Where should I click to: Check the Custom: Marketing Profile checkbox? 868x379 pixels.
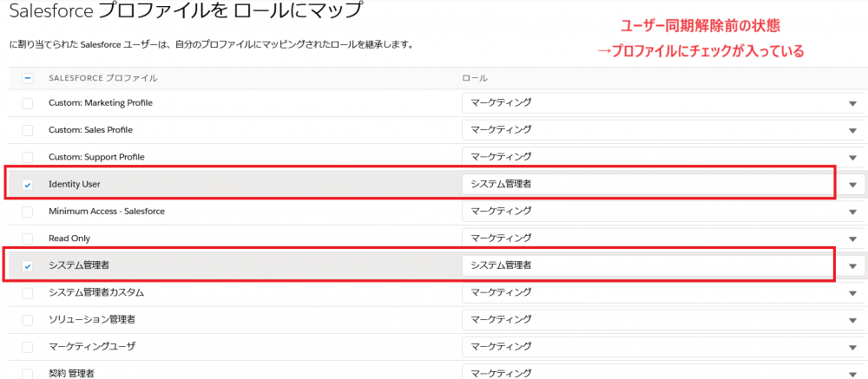27,103
